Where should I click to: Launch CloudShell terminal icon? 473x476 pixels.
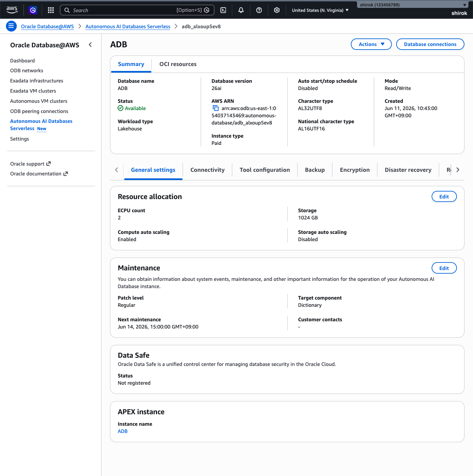(223, 10)
